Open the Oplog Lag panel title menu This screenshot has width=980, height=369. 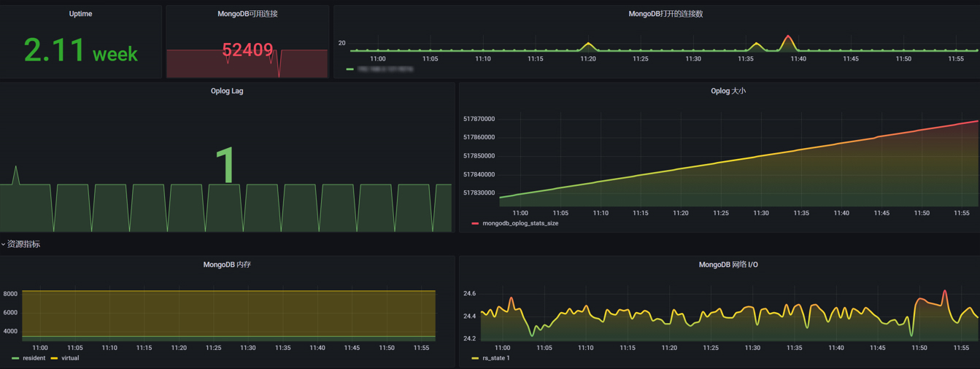[x=227, y=91]
